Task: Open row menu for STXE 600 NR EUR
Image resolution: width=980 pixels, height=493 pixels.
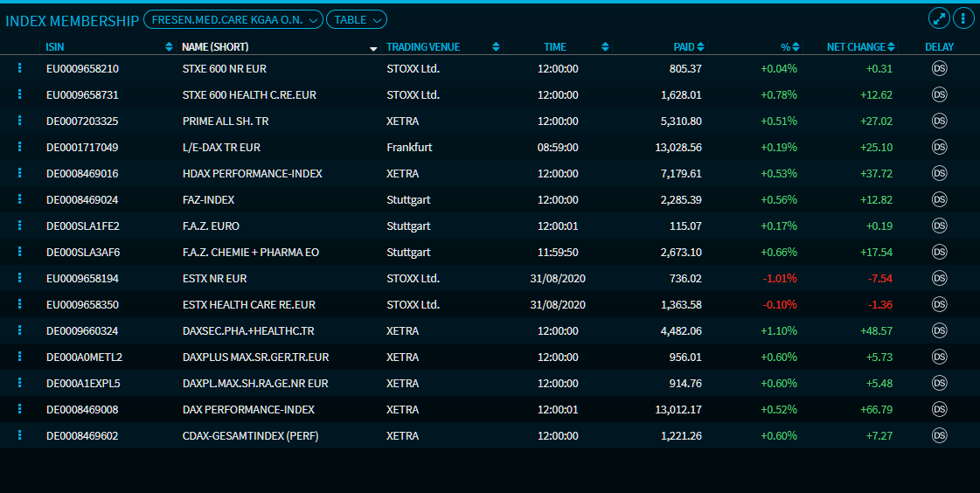Action: click(19, 68)
